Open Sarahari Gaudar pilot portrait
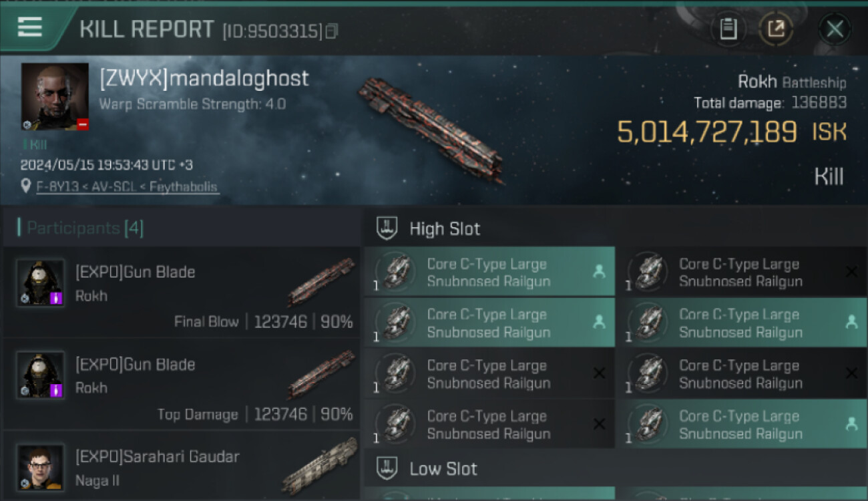The image size is (868, 501). 41,466
